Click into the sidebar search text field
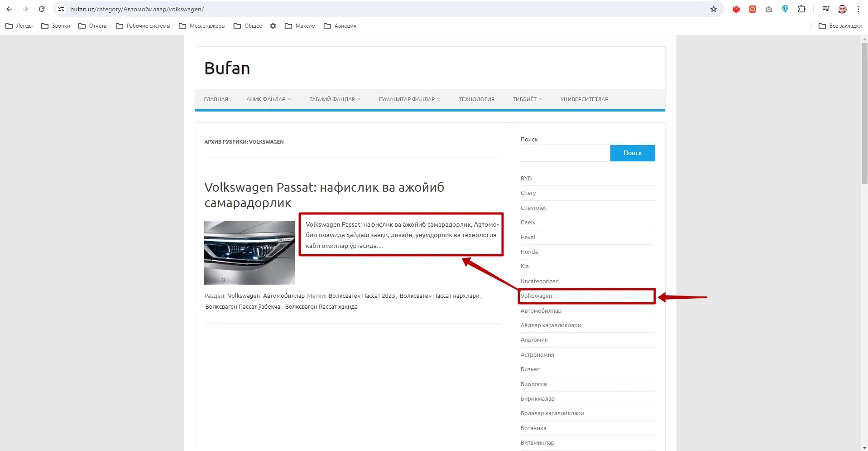The width and height of the screenshot is (868, 451). pos(565,153)
